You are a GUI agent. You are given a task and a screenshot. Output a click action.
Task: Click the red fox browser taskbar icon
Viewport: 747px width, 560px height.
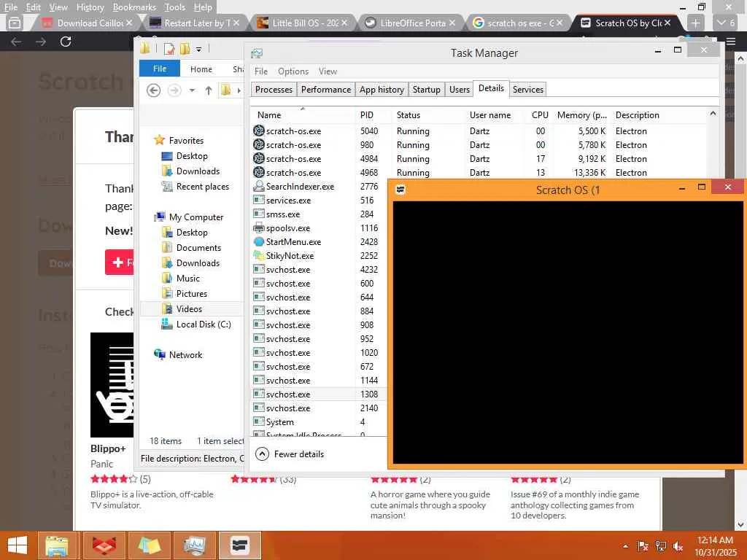click(104, 545)
